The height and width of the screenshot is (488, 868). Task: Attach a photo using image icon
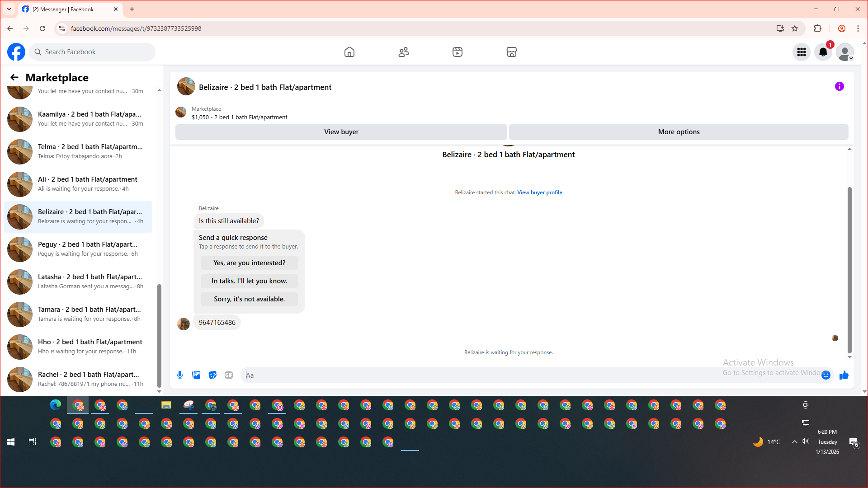[196, 375]
